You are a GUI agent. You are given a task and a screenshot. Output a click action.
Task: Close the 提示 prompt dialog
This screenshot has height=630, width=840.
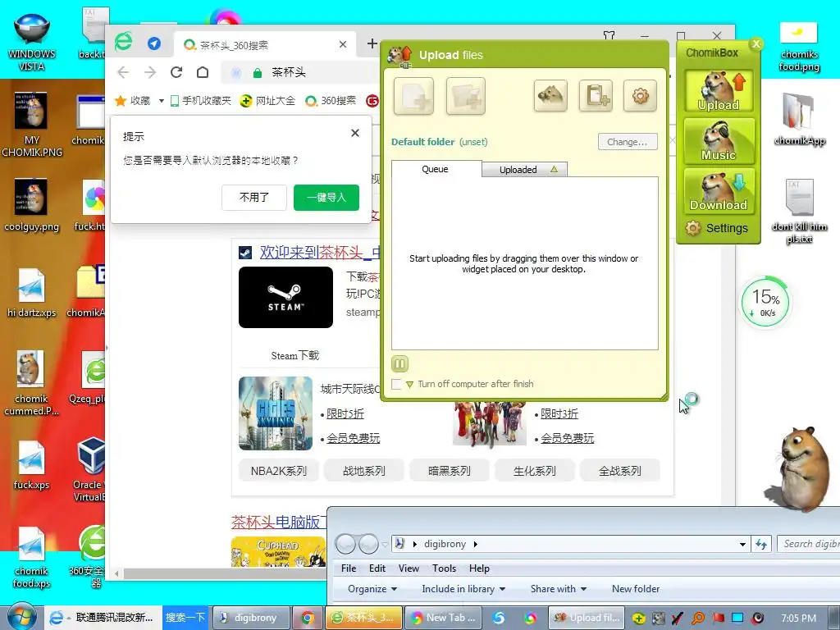(354, 134)
